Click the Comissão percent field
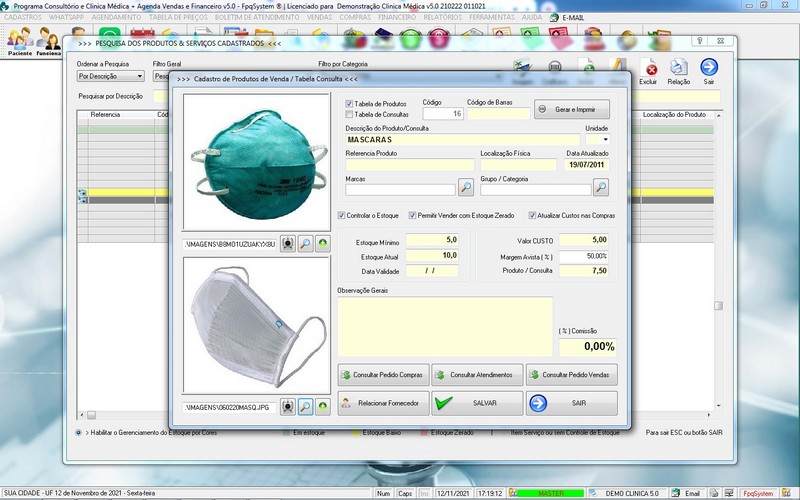Viewport: 800px width, 500px height. pos(588,347)
